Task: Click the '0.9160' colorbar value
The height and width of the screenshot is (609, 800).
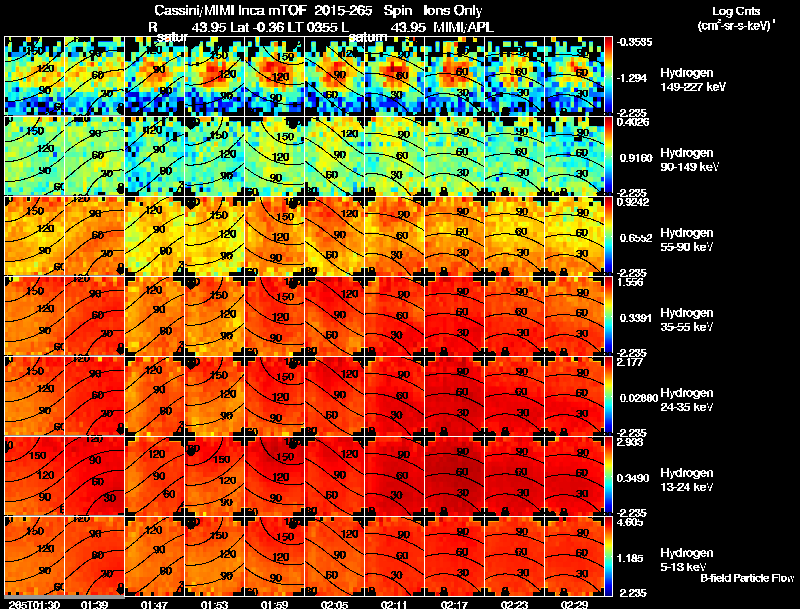Action: click(636, 158)
